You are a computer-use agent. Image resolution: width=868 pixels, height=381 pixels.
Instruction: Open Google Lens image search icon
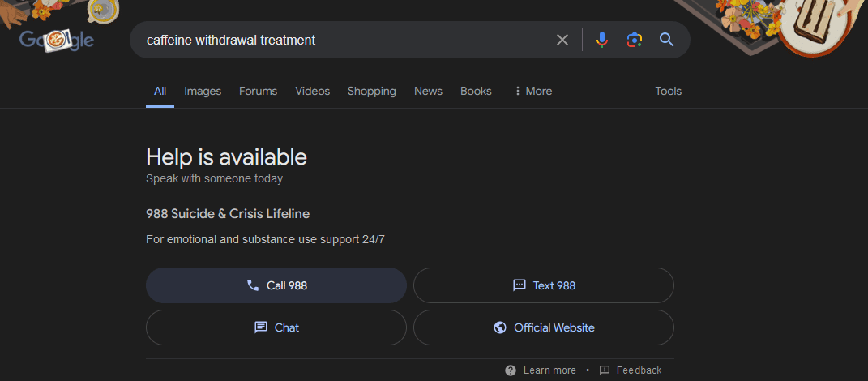[634, 40]
